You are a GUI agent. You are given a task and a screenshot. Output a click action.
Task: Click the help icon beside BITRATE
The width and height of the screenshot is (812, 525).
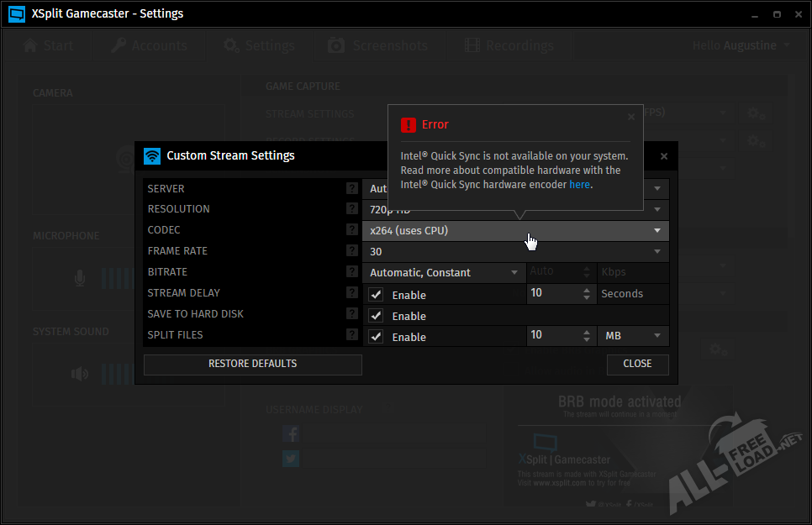coord(352,272)
